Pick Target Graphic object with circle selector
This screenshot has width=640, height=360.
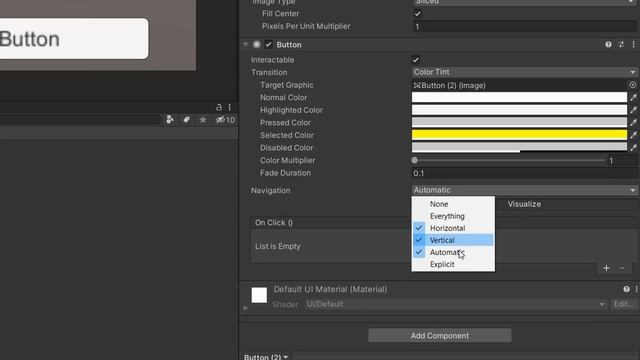[633, 85]
